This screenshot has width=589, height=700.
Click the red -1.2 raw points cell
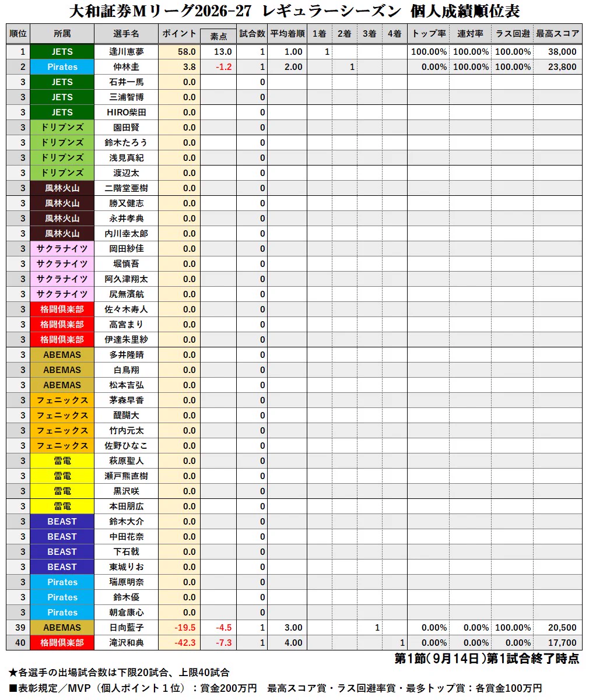[218, 67]
